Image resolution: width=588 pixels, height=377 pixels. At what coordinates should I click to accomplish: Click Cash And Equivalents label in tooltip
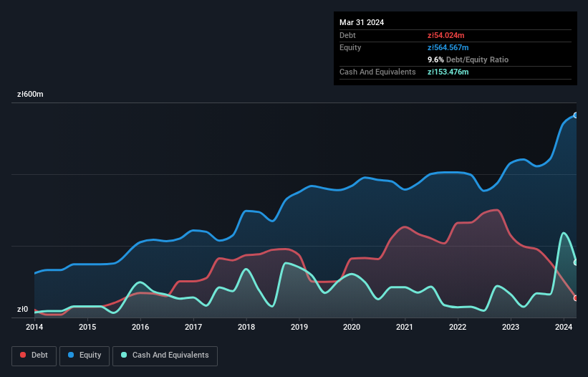[x=377, y=72]
